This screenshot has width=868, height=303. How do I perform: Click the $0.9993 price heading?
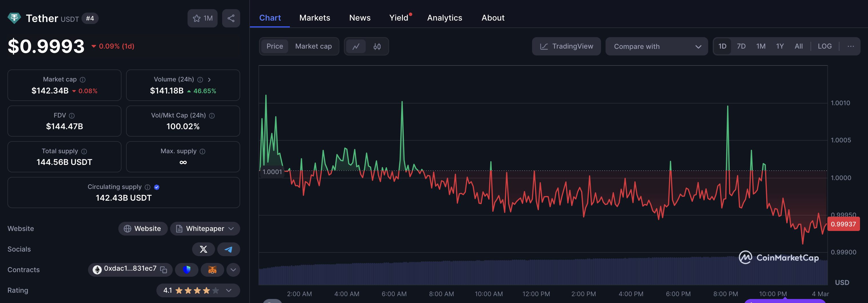coord(46,46)
